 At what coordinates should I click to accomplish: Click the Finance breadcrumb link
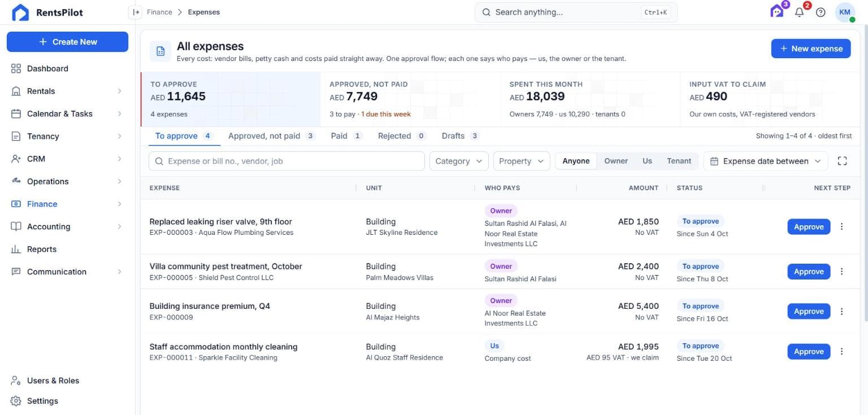[x=159, y=12]
